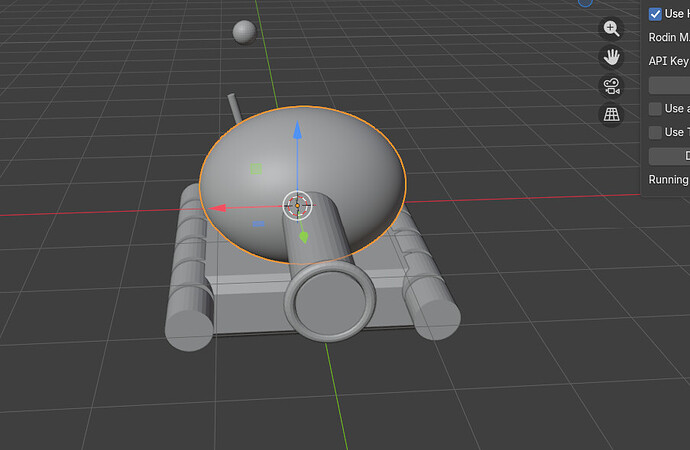Click the red X-axis gizmo arrow
This screenshot has width=690, height=450.
click(x=217, y=208)
